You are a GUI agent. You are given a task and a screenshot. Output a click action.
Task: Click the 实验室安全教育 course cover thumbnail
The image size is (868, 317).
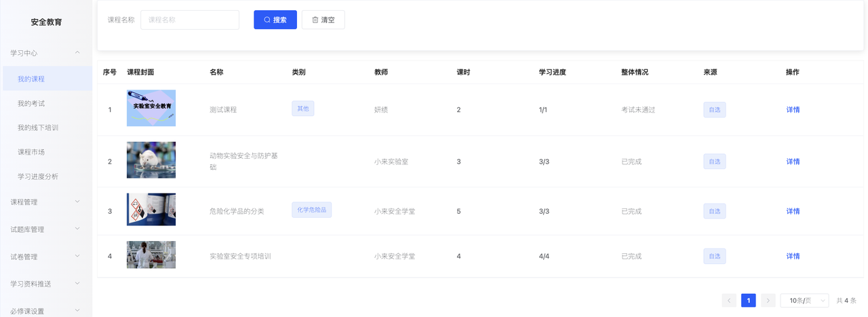pyautogui.click(x=151, y=108)
